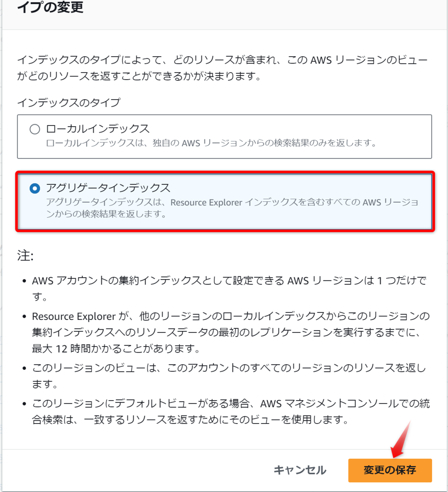Viewport: 448px width, 492px height.
Task: Select the アグリゲータインデックス radio button
Action: coord(35,188)
